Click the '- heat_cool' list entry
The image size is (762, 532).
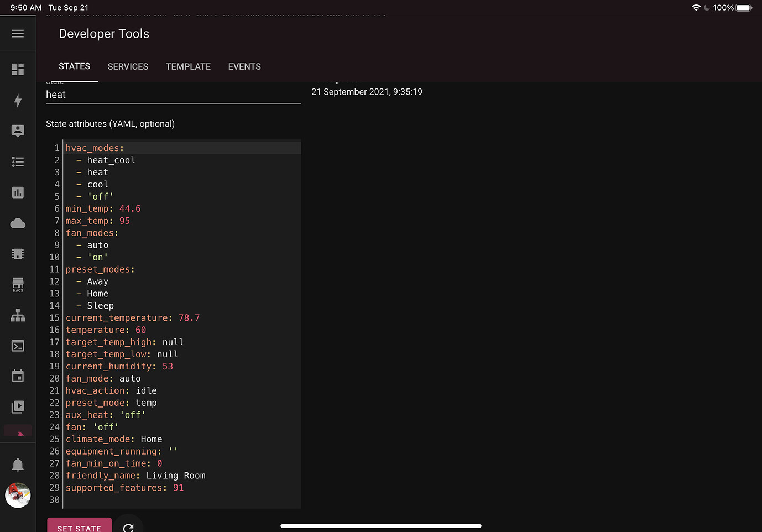[x=106, y=160]
